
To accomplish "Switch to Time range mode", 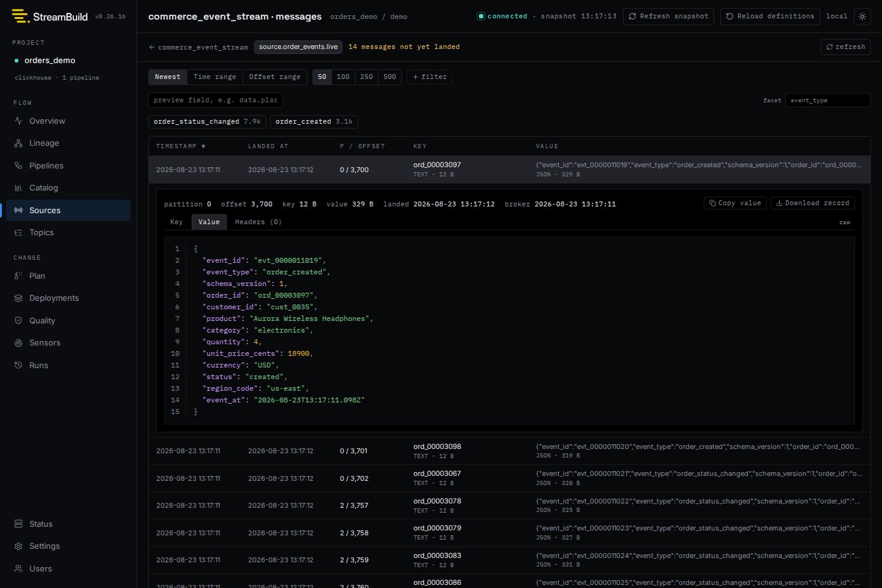I will pos(214,77).
